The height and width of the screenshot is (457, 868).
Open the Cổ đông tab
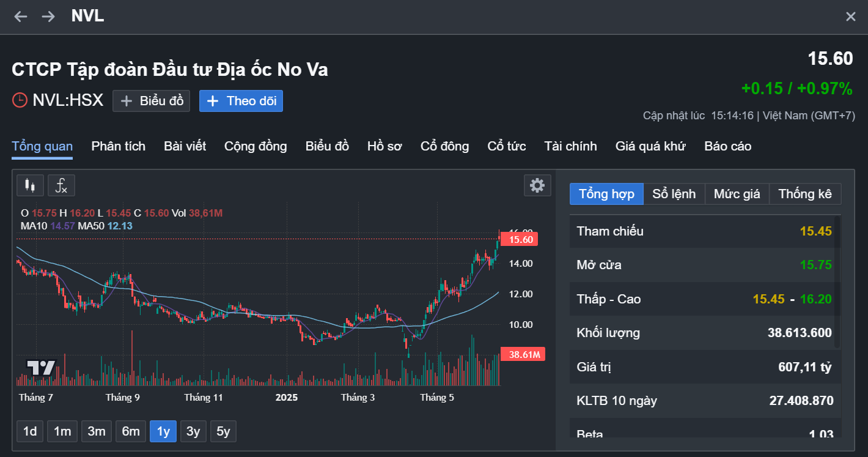click(x=444, y=146)
